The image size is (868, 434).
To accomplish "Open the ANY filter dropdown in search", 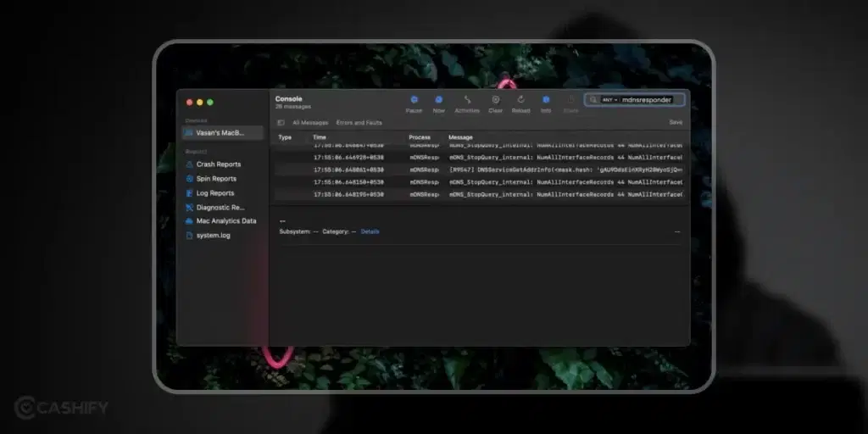I will coord(609,100).
